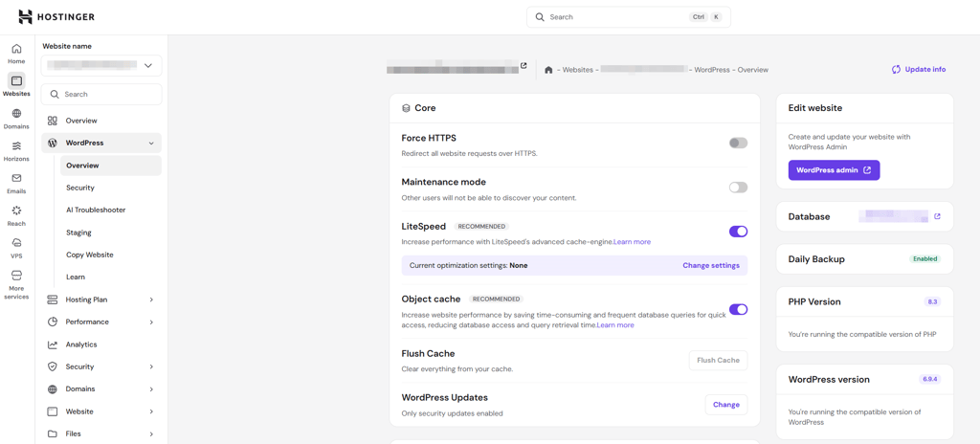
Task: Open the Websites section icon
Action: [17, 81]
